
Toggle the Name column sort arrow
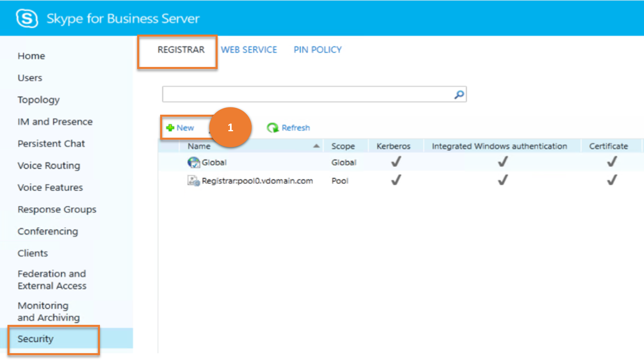[x=316, y=146]
